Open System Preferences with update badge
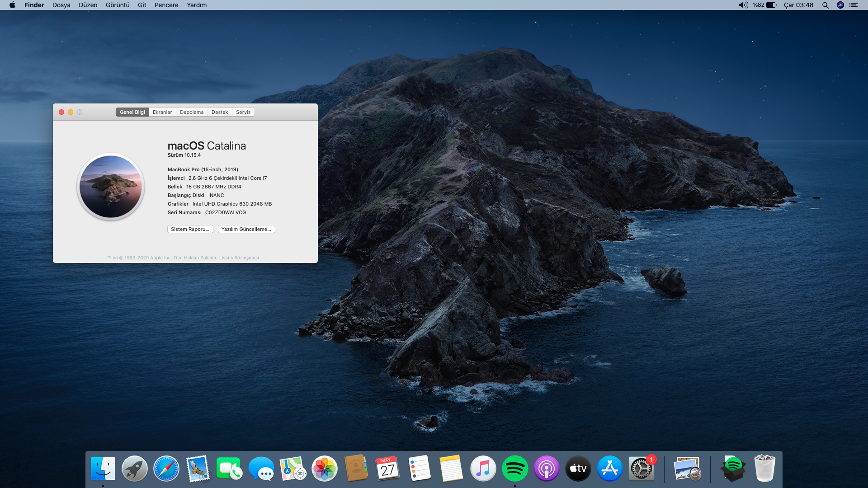Viewport: 868px width, 488px height. pos(641,469)
